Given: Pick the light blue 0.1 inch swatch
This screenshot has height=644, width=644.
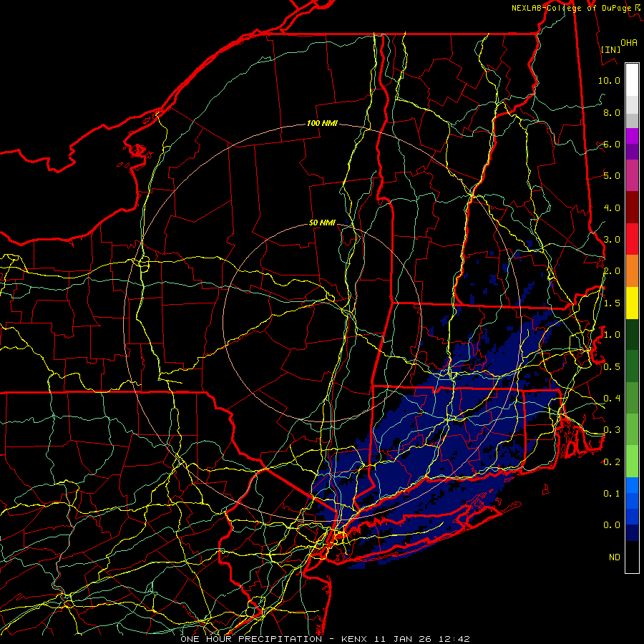Looking at the screenshot, I should tap(632, 485).
